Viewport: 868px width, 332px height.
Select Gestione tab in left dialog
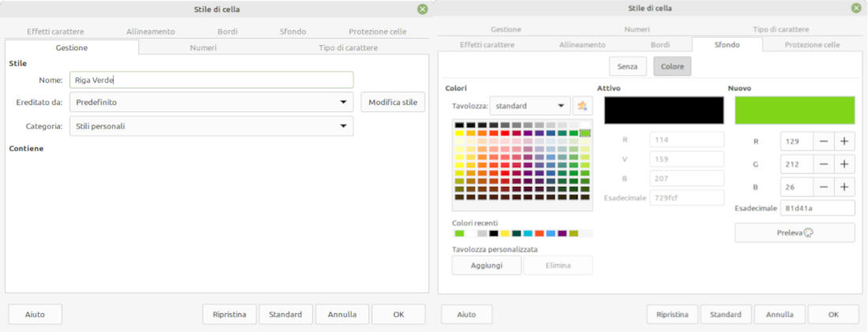coord(72,47)
